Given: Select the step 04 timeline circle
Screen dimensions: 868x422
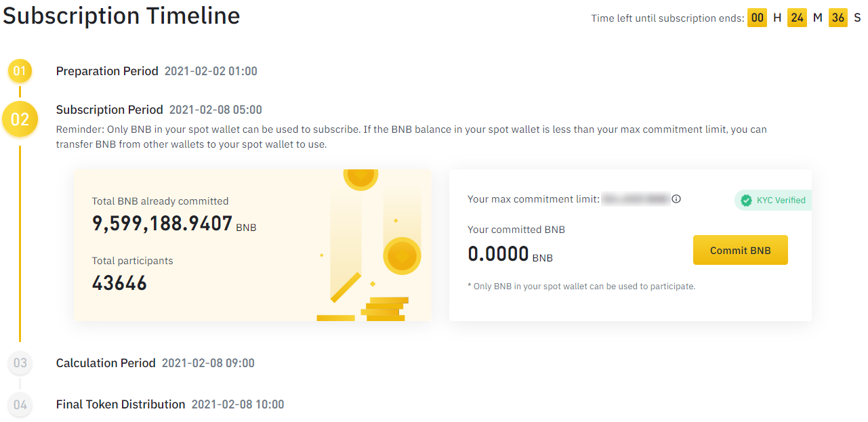Looking at the screenshot, I should point(20,404).
